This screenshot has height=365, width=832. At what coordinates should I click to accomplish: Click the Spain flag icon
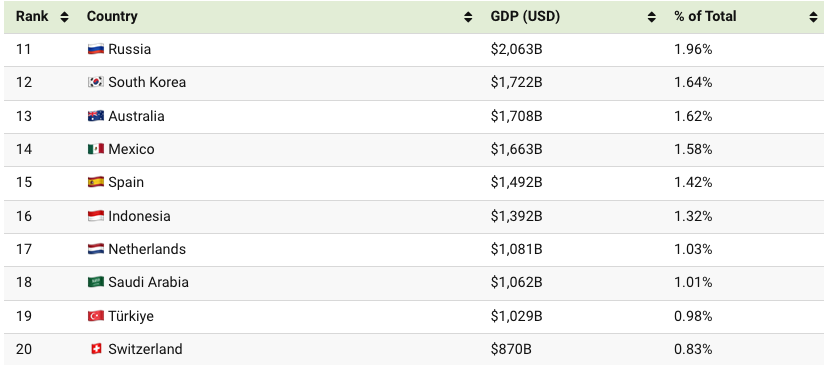coord(96,182)
